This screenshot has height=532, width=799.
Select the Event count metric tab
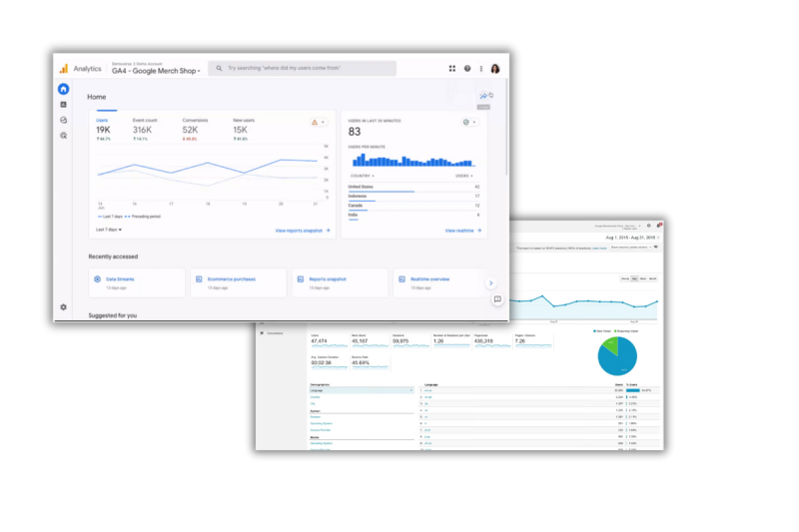(x=145, y=130)
